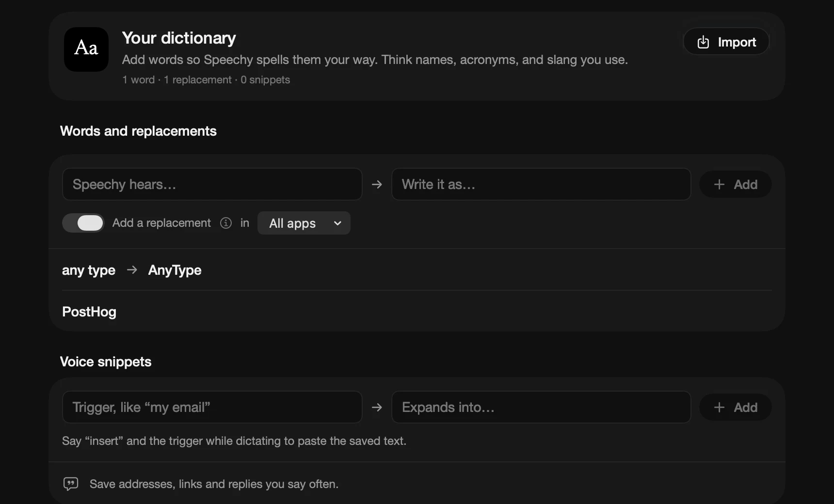Image resolution: width=834 pixels, height=504 pixels.
Task: Click the AnyType replacement text
Action: click(175, 270)
